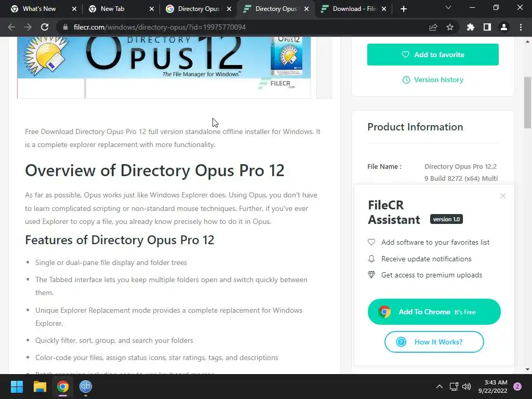Reload the filecr.com page
The height and width of the screenshot is (399, 532).
pyautogui.click(x=45, y=27)
